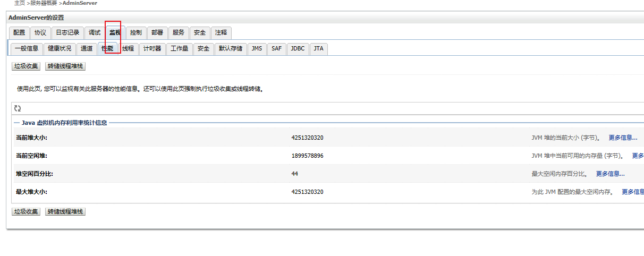
Task: Open the 服务 tab in top row
Action: tap(179, 33)
